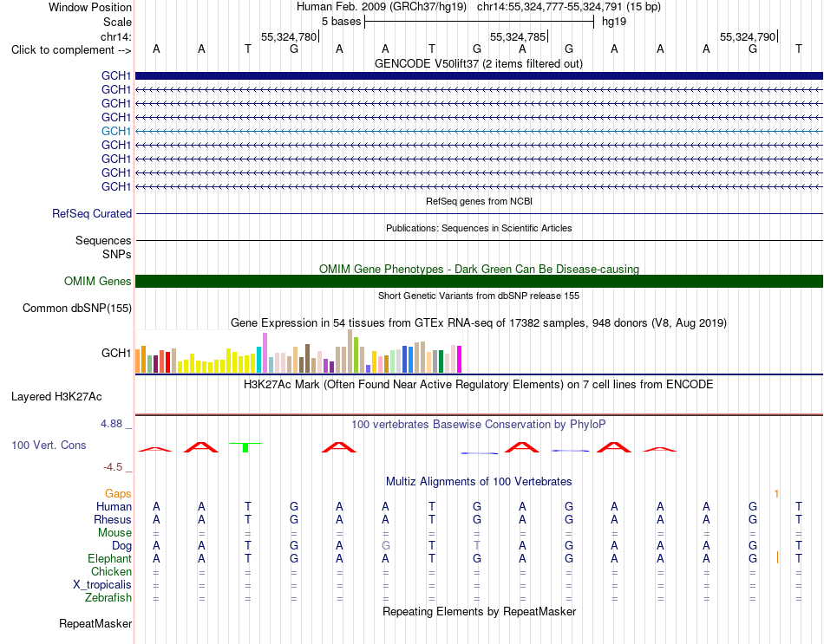Viewport: 824px width, 644px height.
Task: Open 'Multiz Alignments of 100 Vertebrates' title
Action: (479, 482)
